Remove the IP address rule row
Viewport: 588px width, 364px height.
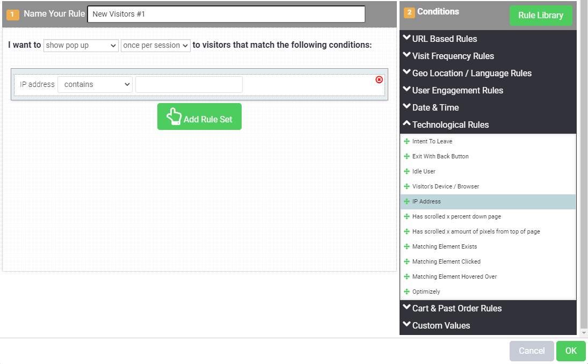379,79
